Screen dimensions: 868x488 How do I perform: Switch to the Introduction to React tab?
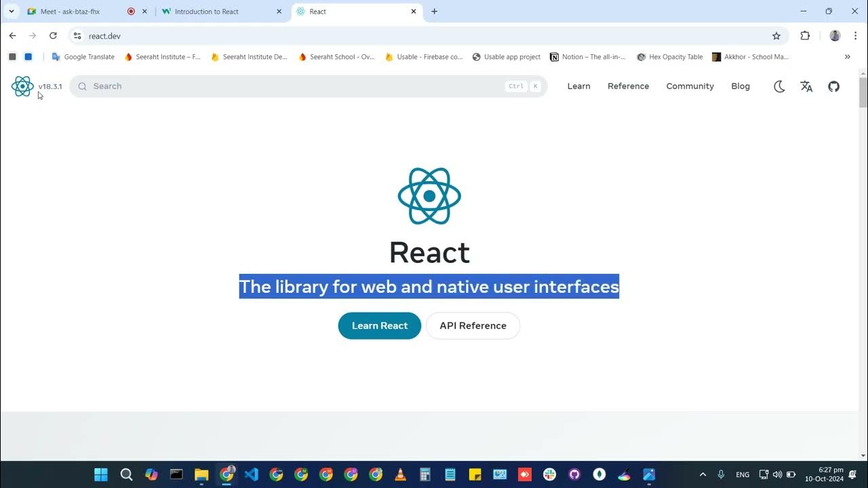pos(223,12)
